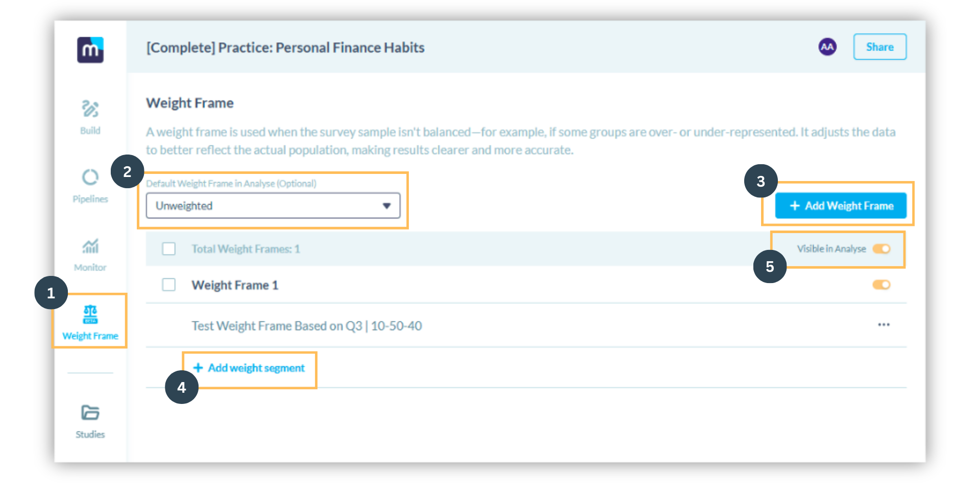
Task: Click the app logo icon
Action: point(90,50)
